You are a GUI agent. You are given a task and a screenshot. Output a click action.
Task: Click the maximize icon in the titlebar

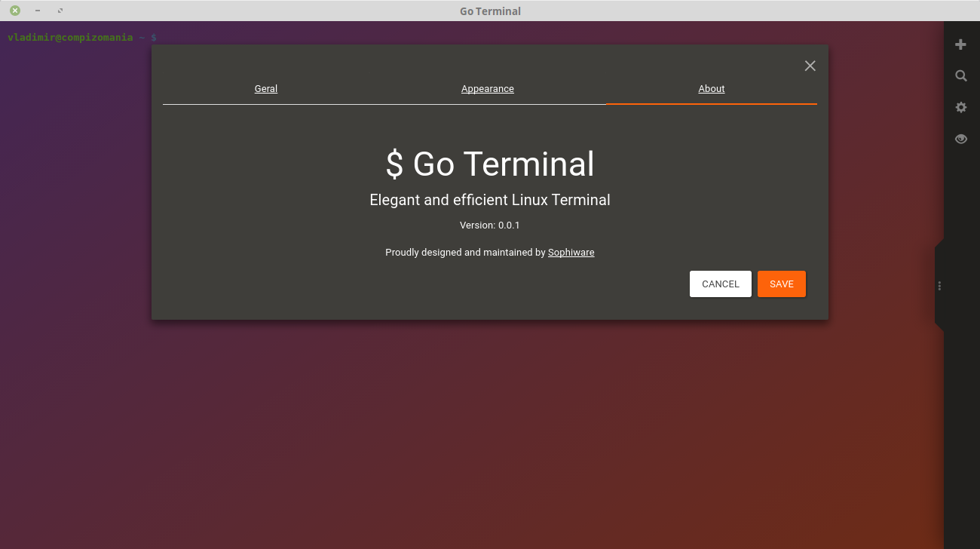pos(60,11)
